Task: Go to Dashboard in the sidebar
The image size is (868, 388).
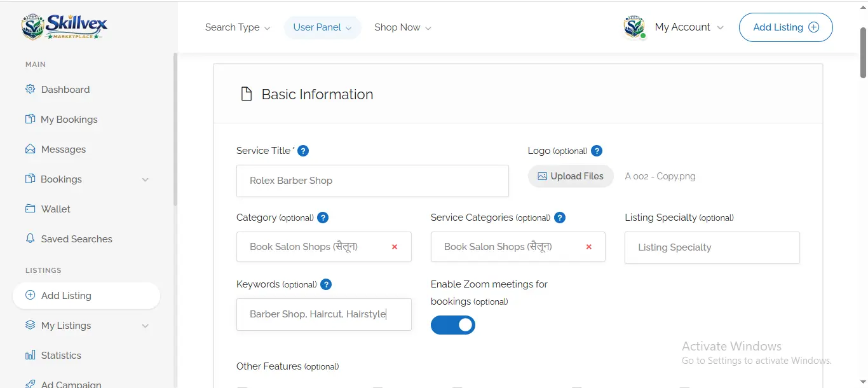Action: click(x=65, y=90)
